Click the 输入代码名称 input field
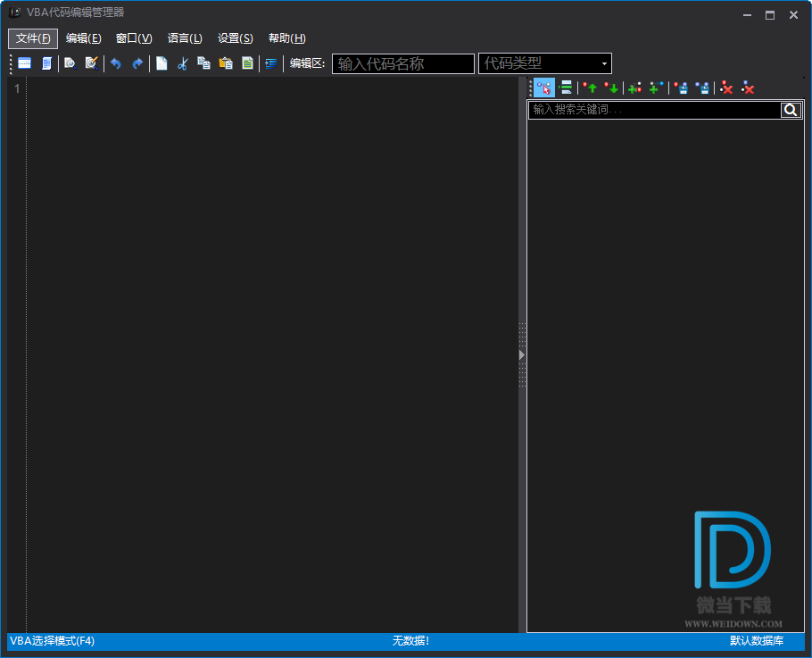Screen dimensions: 812x658 403,63
